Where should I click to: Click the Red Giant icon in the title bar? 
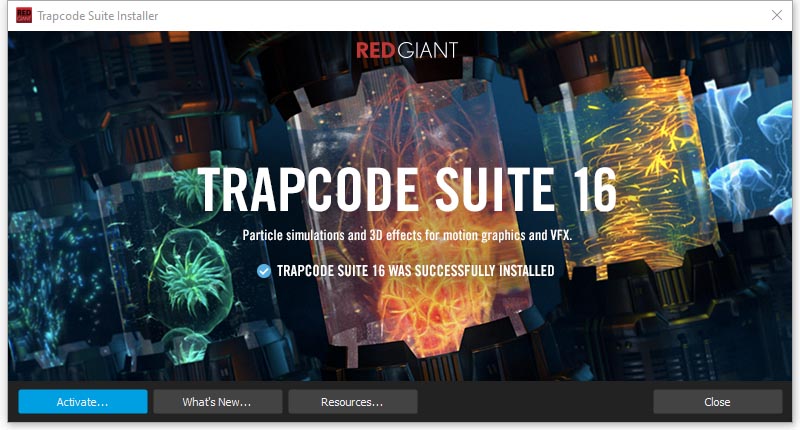[x=23, y=15]
